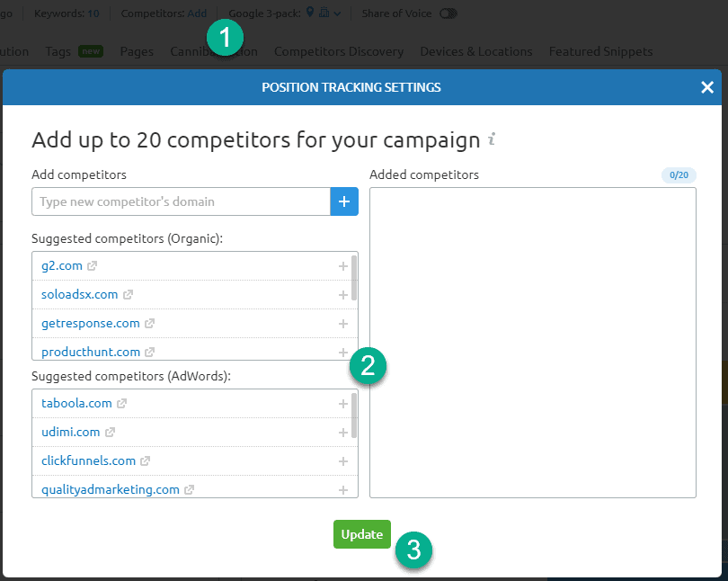The image size is (728, 581).
Task: Open taboola.com external link icon
Action: 121,403
